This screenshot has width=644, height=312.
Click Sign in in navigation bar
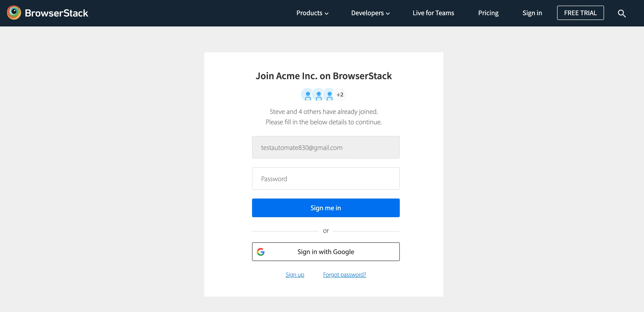click(532, 13)
